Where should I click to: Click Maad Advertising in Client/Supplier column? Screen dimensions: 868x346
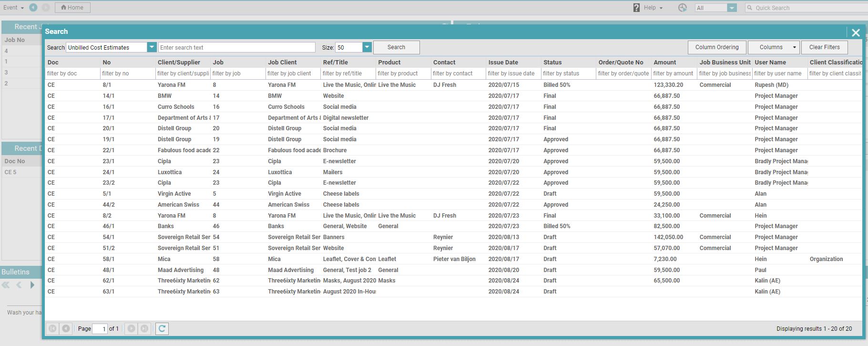coord(181,270)
